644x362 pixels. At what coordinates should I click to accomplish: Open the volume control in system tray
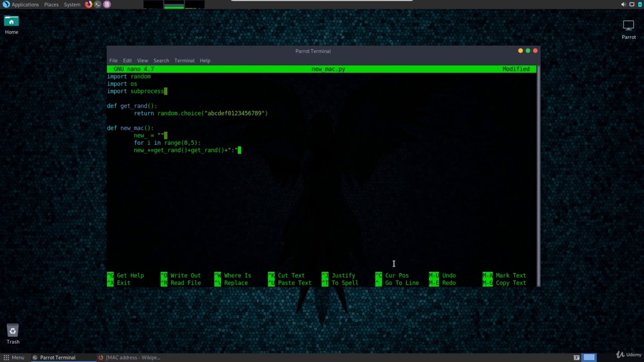click(623, 5)
